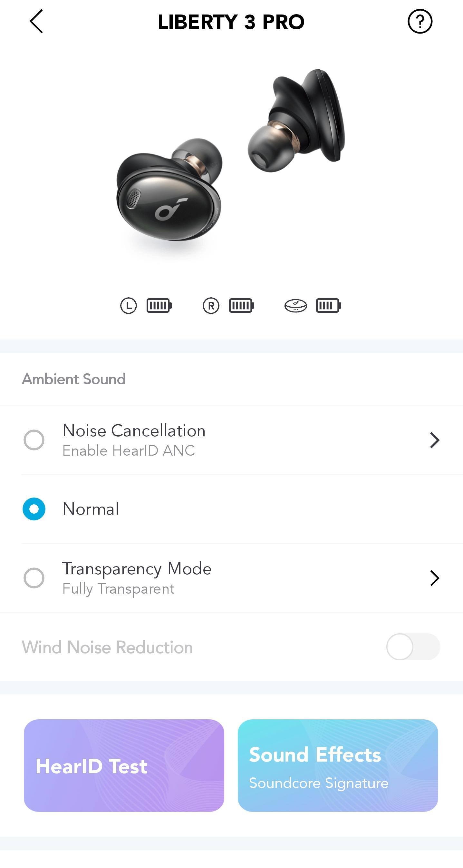463x868 pixels.
Task: Toggle the Wind Noise Reduction switch
Action: [x=413, y=646]
